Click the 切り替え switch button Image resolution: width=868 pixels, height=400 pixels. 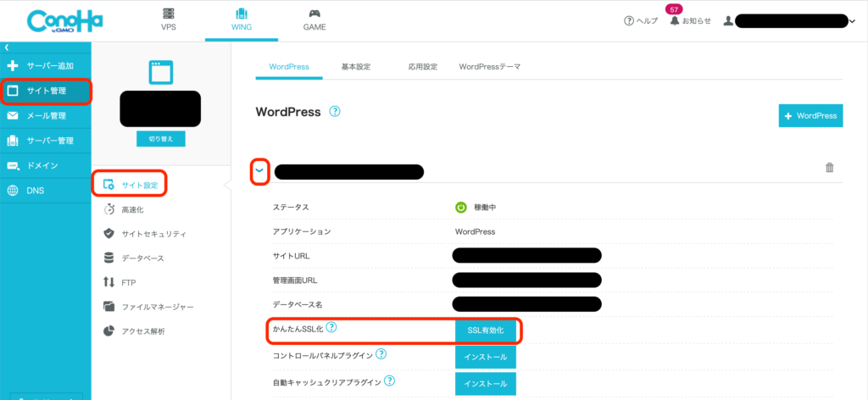click(160, 139)
